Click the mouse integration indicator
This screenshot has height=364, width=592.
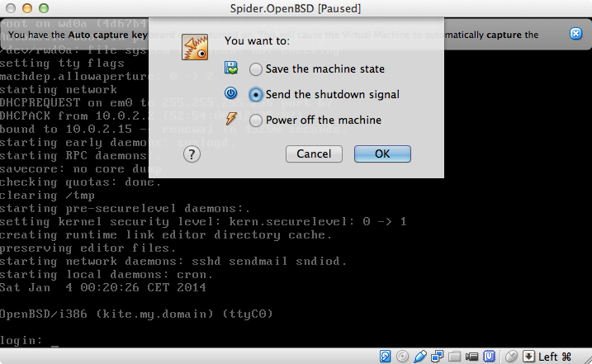pos(511,357)
